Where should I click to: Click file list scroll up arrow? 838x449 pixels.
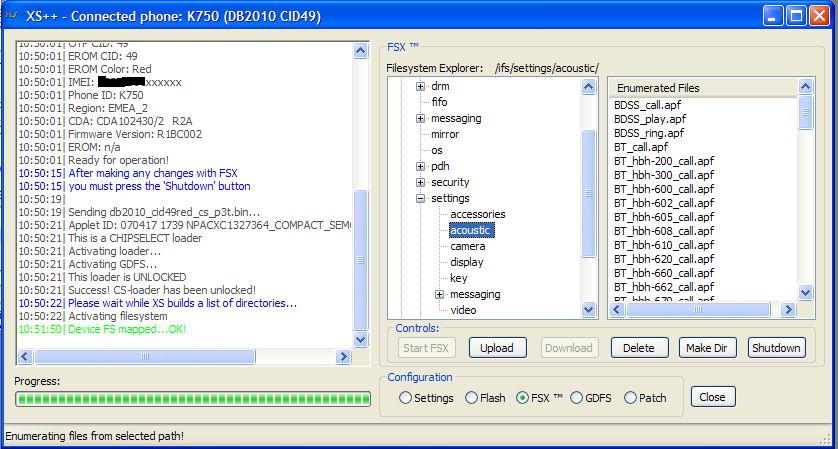click(805, 86)
